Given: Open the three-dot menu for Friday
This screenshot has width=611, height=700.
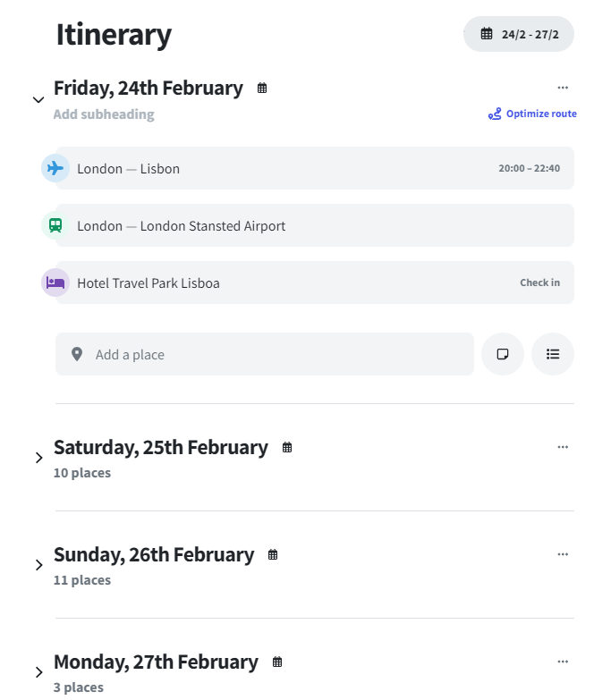Looking at the screenshot, I should (x=563, y=88).
